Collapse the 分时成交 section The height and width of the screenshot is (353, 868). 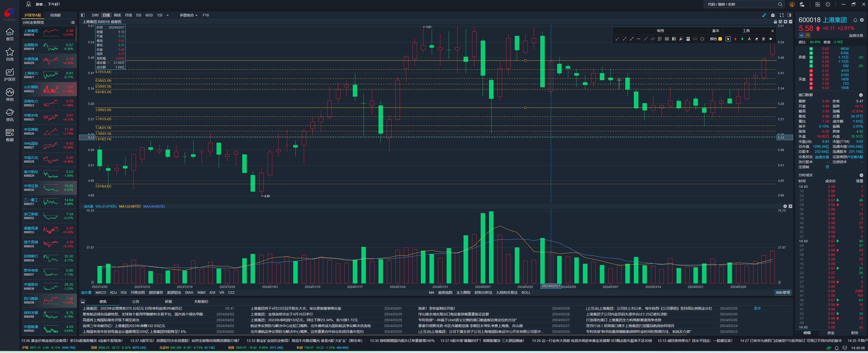[861, 175]
